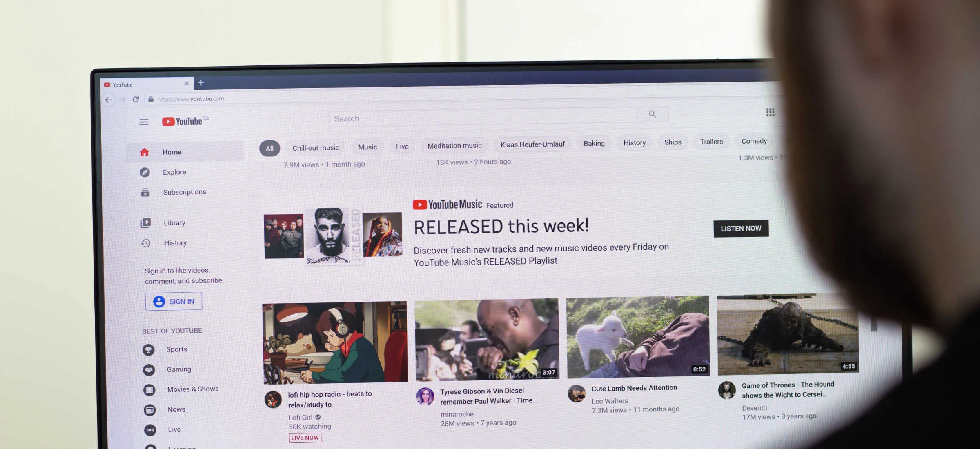Select the Music filter chip
The width and height of the screenshot is (980, 449).
coord(367,147)
